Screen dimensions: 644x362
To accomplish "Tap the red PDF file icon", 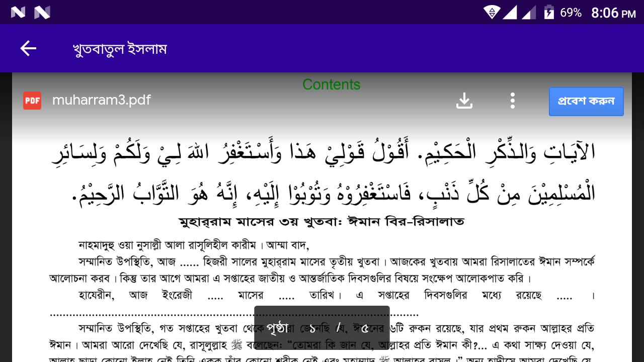I will 32,101.
